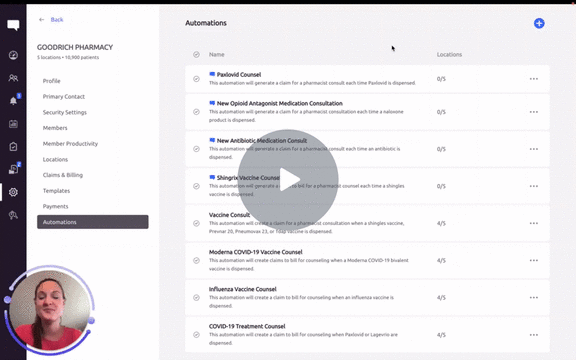The width and height of the screenshot is (576, 360).
Task: Play the video overlay
Action: pyautogui.click(x=288, y=180)
